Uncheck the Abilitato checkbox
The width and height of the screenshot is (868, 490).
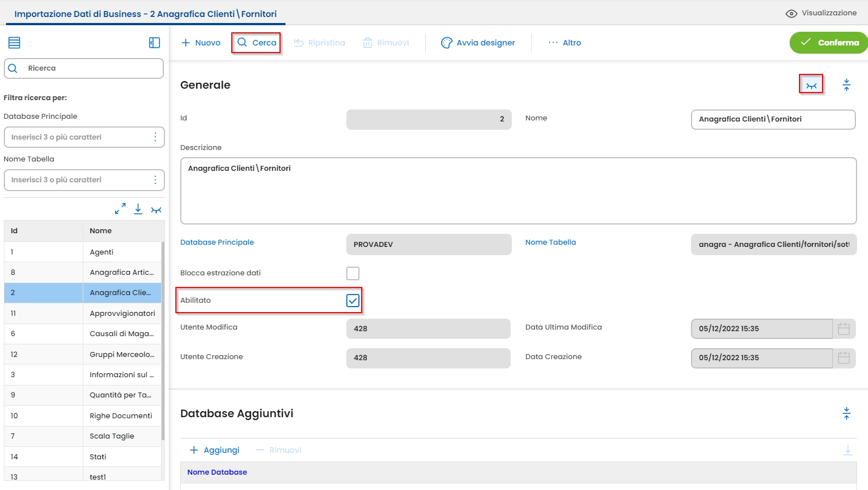(x=353, y=300)
